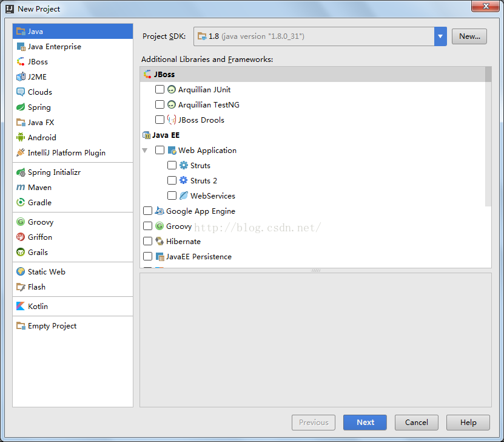The width and height of the screenshot is (504, 442).
Task: Click the Cancel button
Action: point(416,423)
